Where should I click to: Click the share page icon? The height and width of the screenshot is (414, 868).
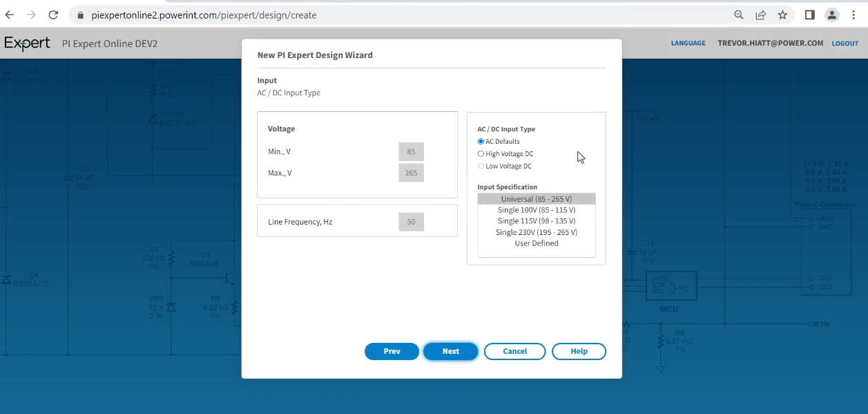(760, 15)
